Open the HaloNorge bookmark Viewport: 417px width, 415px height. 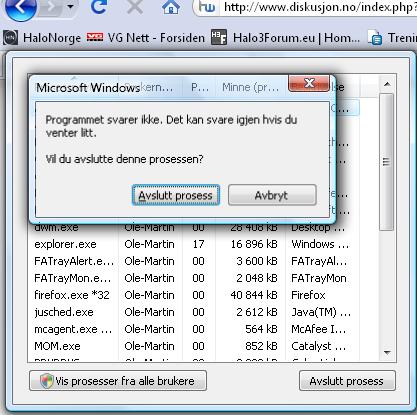pyautogui.click(x=42, y=38)
